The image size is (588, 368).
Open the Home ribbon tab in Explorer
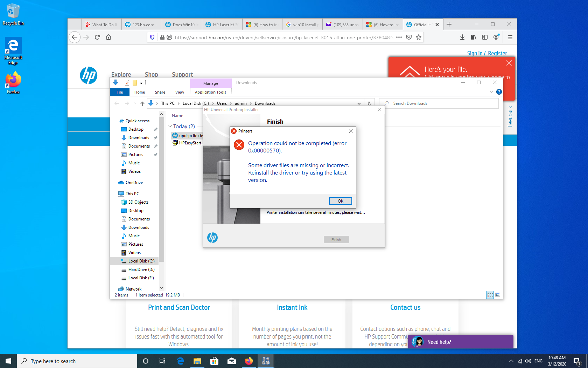click(x=140, y=92)
